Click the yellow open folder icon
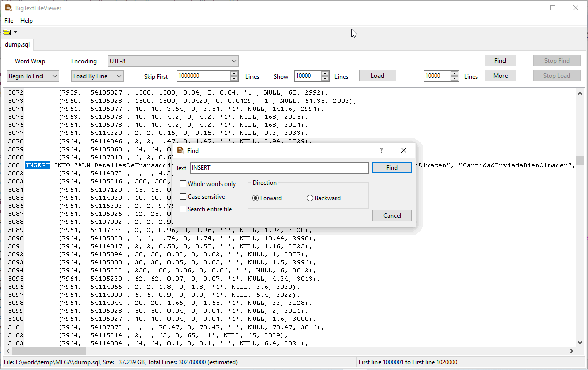 pos(7,32)
